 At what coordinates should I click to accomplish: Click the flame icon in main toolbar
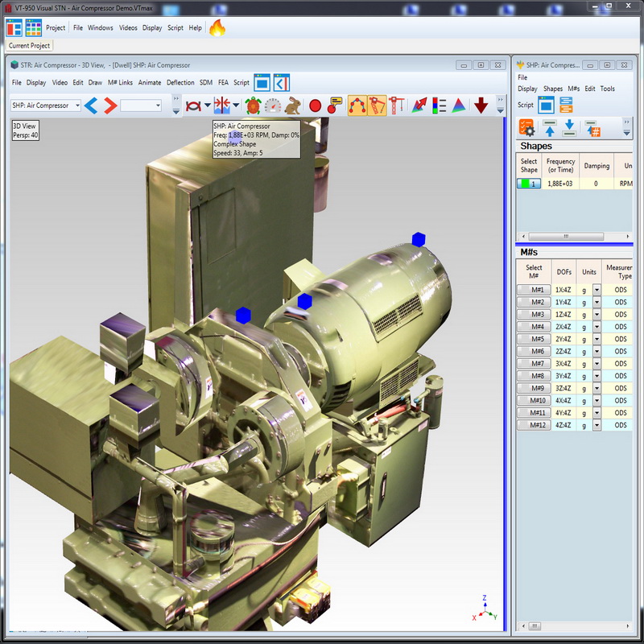pyautogui.click(x=217, y=27)
